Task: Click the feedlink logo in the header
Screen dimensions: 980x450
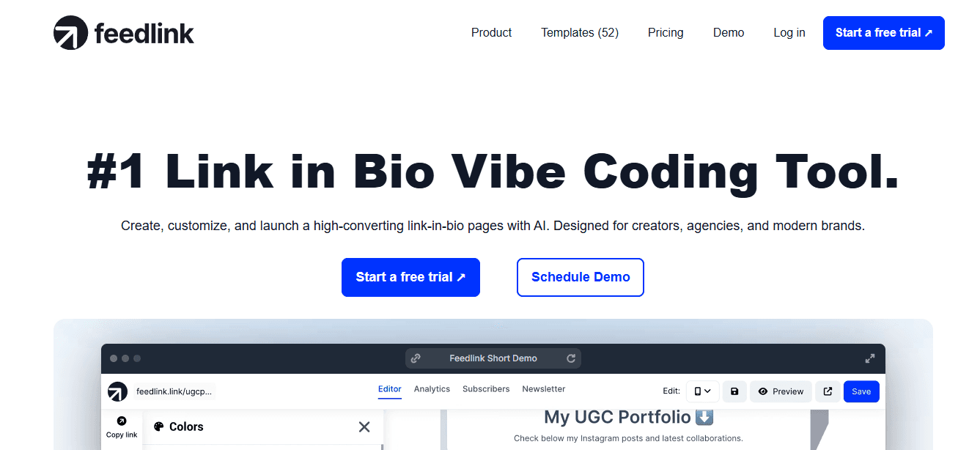Action: click(122, 32)
